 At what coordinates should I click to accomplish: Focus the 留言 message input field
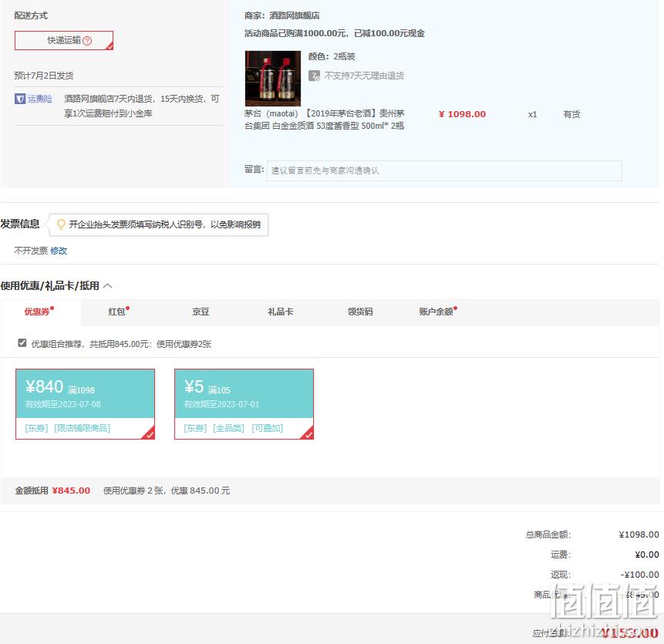pos(444,170)
